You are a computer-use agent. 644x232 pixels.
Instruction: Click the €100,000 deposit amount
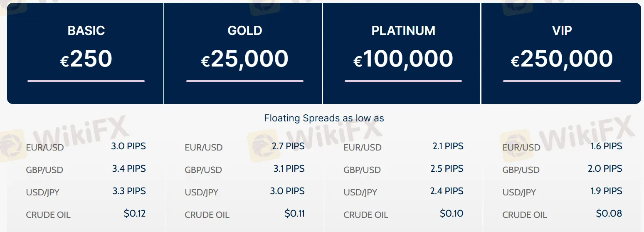coord(403,59)
